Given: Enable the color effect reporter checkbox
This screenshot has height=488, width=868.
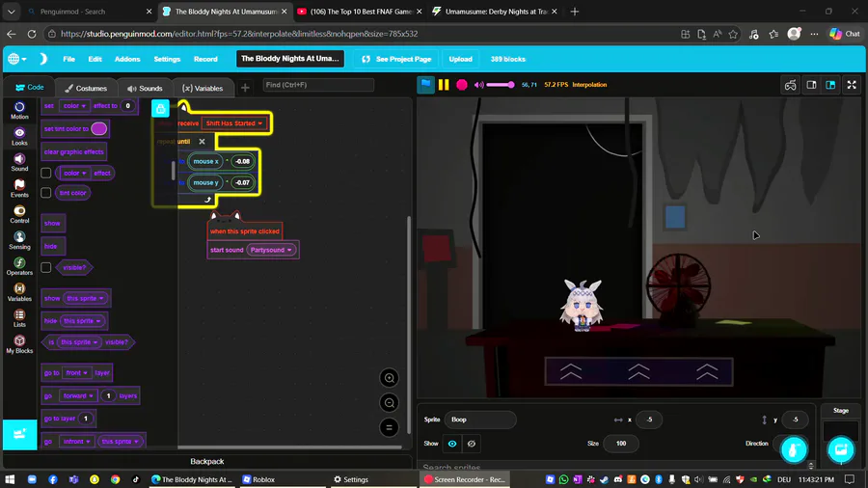Looking at the screenshot, I should (x=46, y=174).
